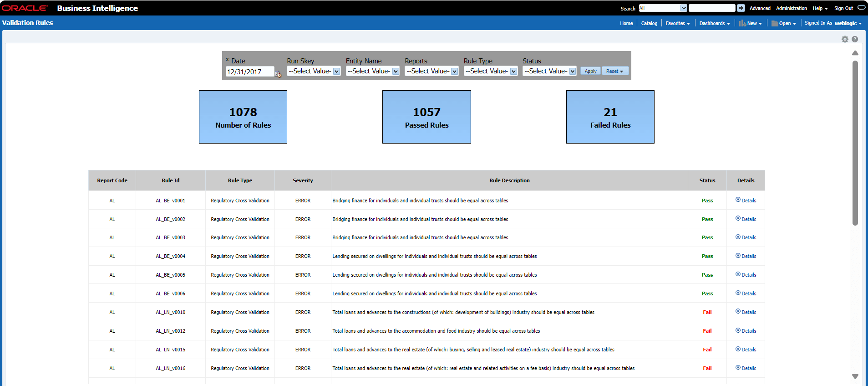
Task: Open Details icon for AL_BE_v0002
Action: pyautogui.click(x=738, y=218)
